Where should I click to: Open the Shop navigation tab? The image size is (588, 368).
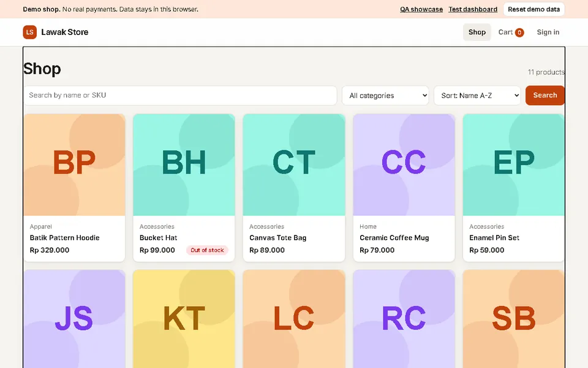[477, 33]
